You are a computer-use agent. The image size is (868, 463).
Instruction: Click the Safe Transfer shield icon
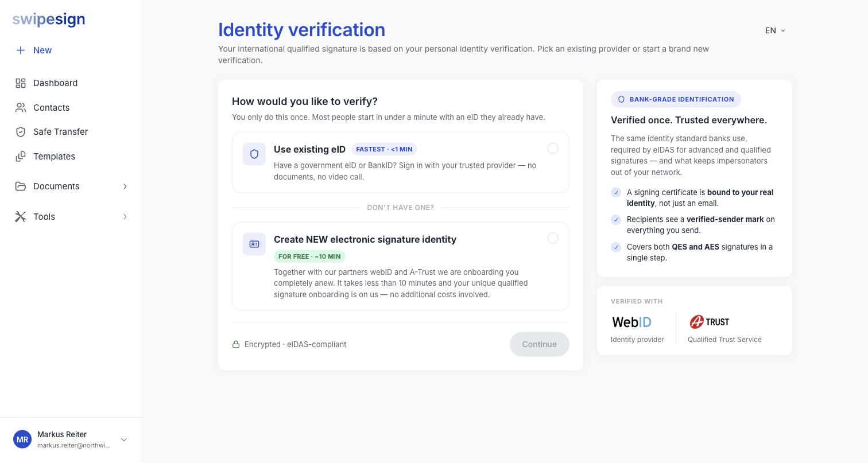tap(21, 132)
